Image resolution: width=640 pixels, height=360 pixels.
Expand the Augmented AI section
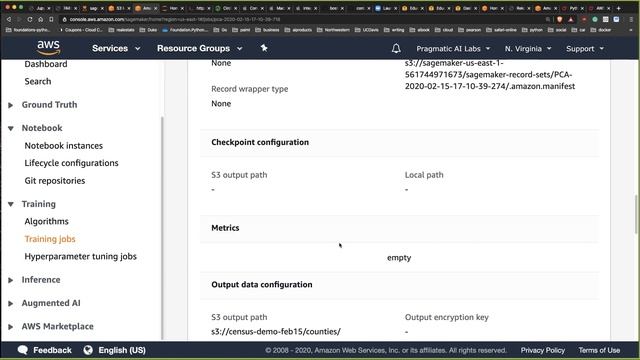point(11,303)
